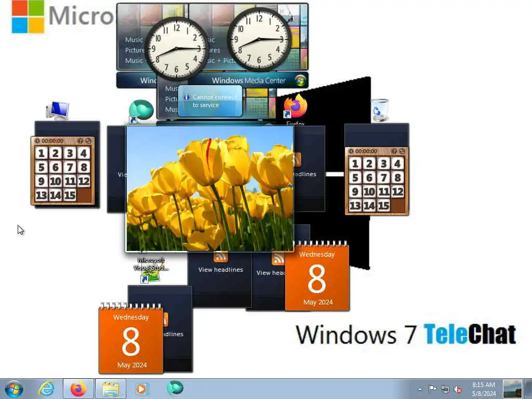532x399 pixels.
Task: Click the tulips slideshow picture
Action: coord(210,189)
